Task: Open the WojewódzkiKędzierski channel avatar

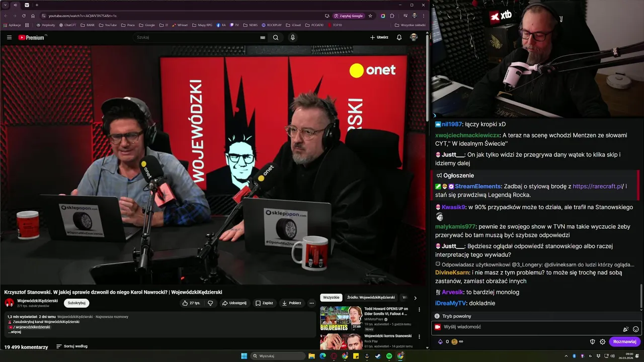Action: 9,303
